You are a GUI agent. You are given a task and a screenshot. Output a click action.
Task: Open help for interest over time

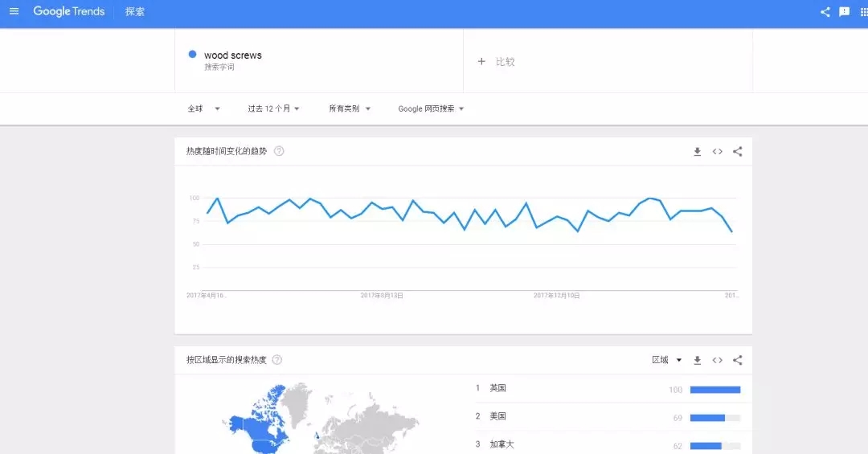[x=279, y=151]
